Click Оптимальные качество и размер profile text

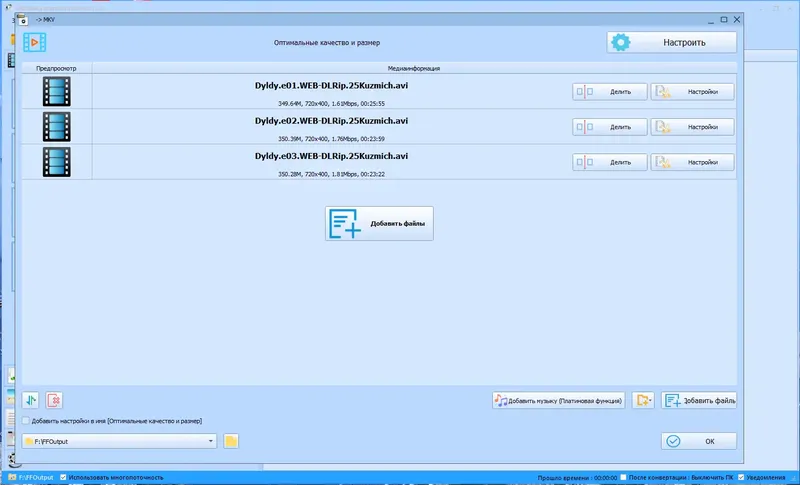[327, 43]
